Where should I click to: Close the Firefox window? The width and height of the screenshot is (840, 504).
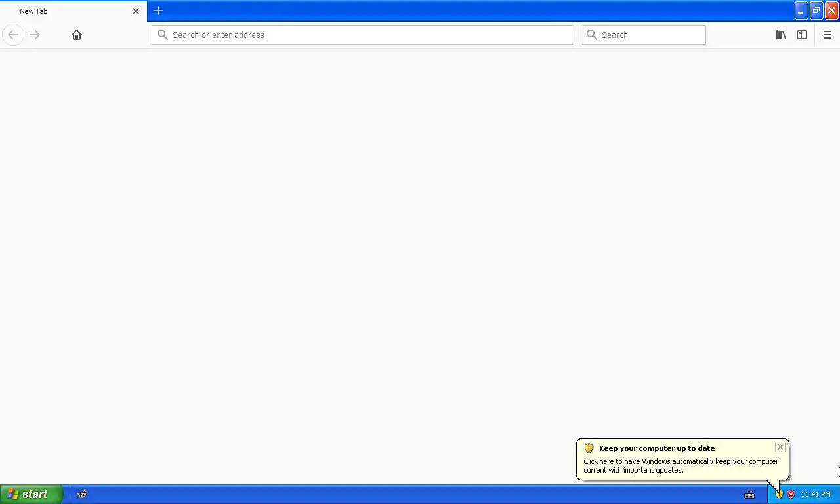pos(831,10)
